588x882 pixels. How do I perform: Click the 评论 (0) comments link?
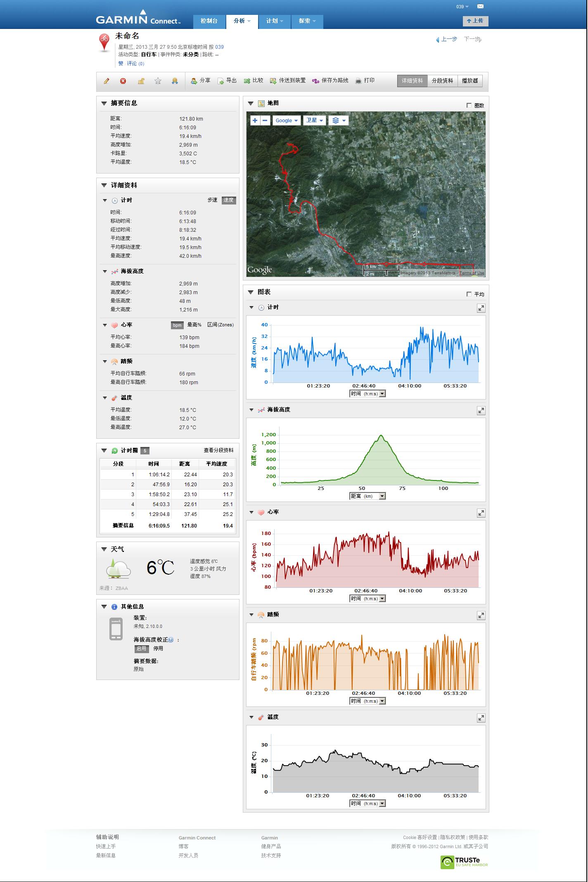(x=135, y=64)
